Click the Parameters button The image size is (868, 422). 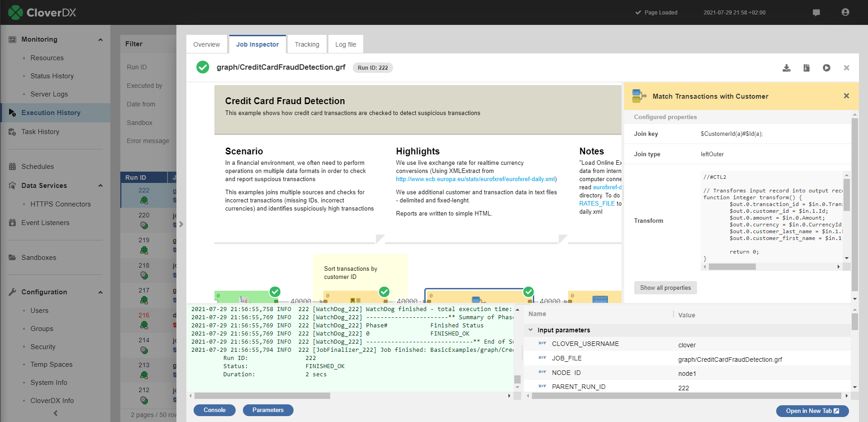point(268,410)
